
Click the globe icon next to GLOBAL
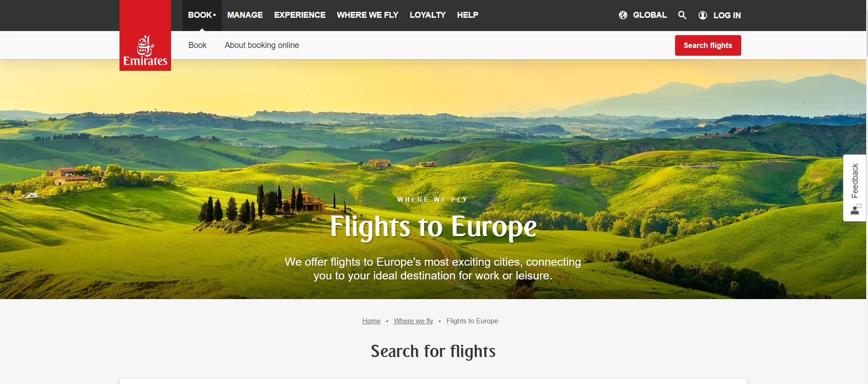click(x=623, y=15)
